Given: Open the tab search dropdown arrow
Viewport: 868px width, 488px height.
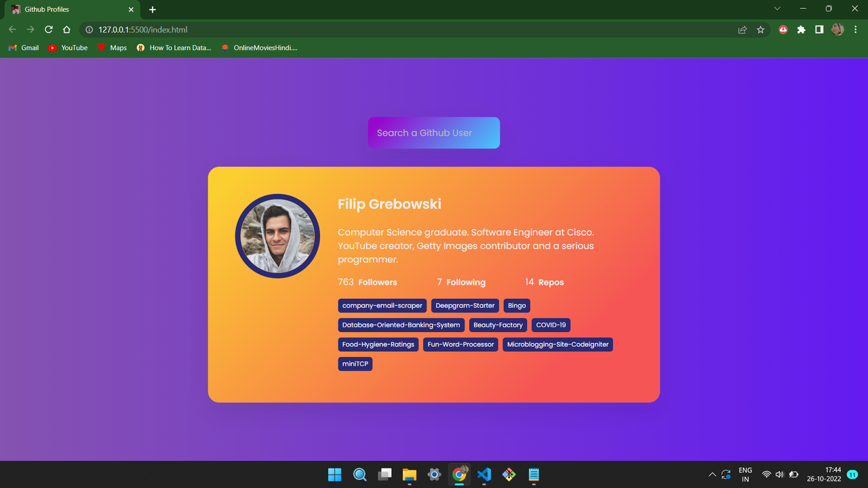Looking at the screenshot, I should 776,9.
